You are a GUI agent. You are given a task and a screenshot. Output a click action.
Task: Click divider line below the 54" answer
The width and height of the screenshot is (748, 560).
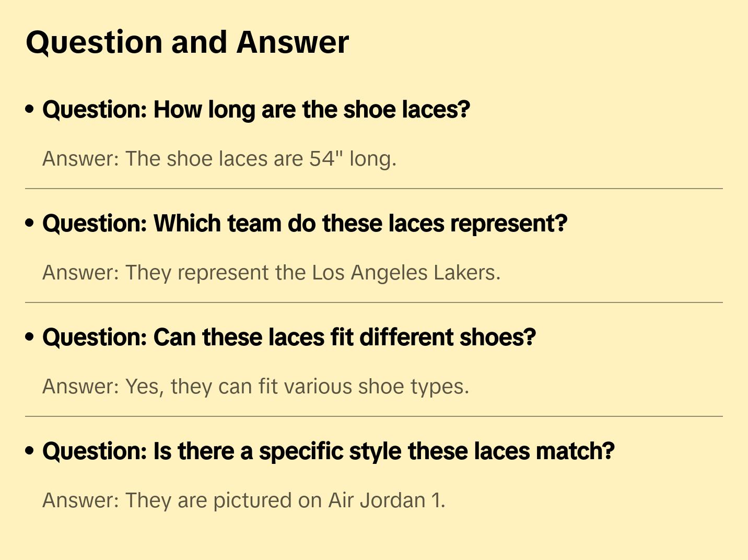pyautogui.click(x=373, y=189)
